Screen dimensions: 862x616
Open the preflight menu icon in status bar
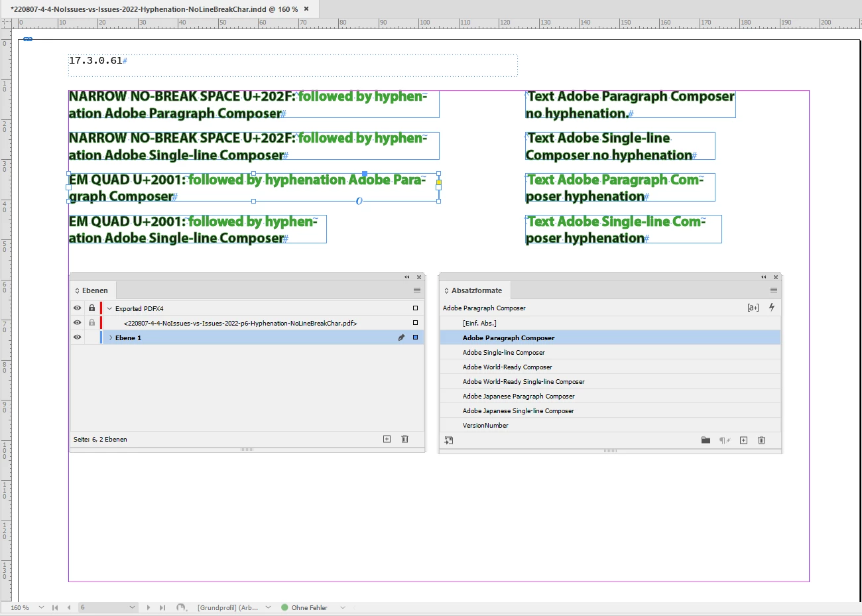pyautogui.click(x=182, y=607)
